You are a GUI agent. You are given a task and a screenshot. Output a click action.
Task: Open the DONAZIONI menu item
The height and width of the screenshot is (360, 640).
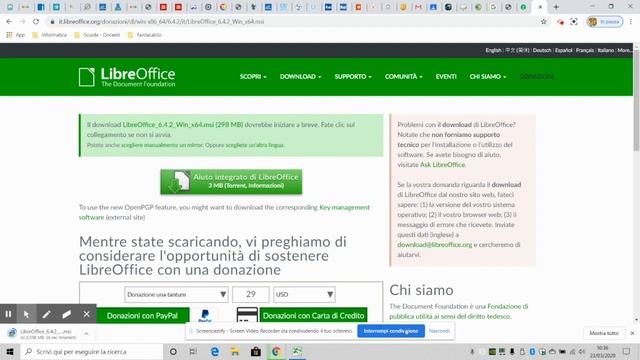point(537,77)
